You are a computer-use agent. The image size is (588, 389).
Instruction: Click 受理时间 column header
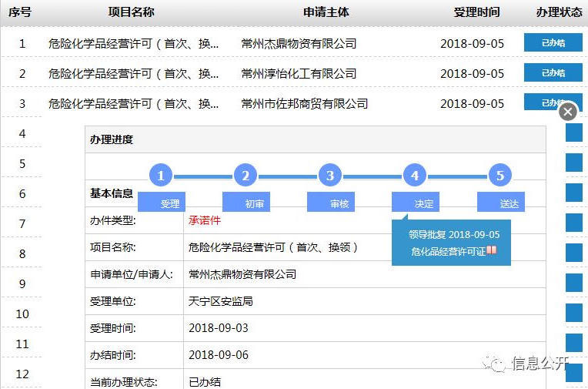coord(476,12)
